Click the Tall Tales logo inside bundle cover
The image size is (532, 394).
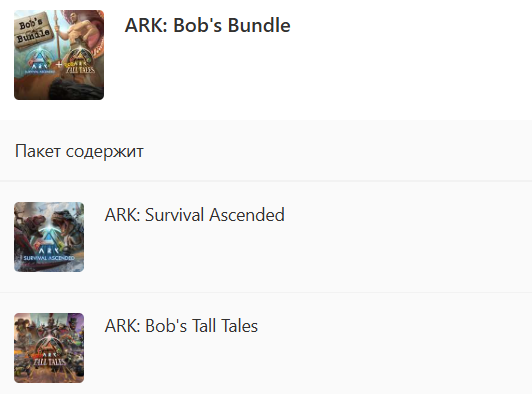80,63
